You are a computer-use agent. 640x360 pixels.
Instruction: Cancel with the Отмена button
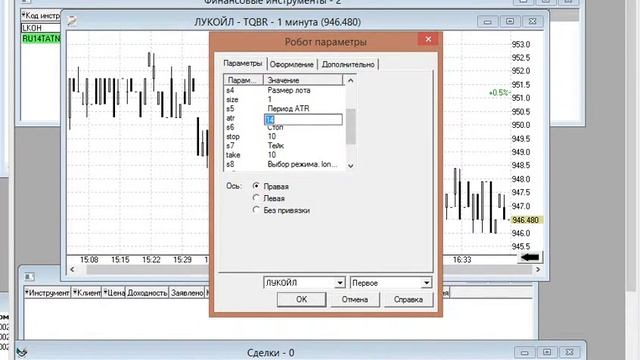click(355, 299)
